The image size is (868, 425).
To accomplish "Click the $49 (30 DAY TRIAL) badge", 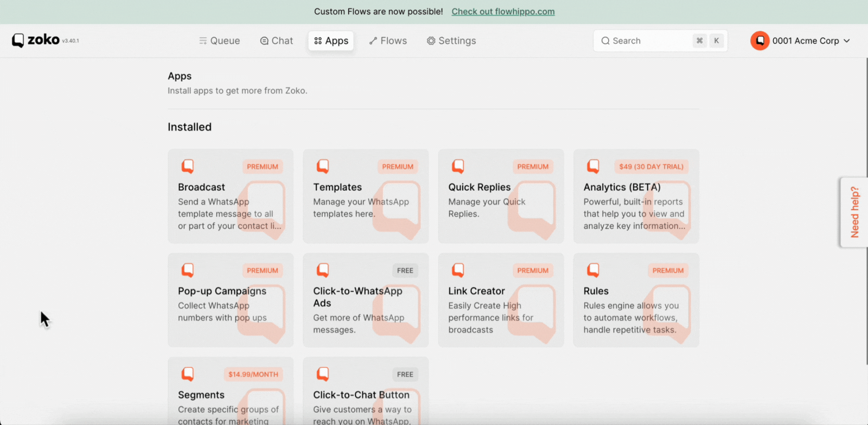I will point(651,166).
